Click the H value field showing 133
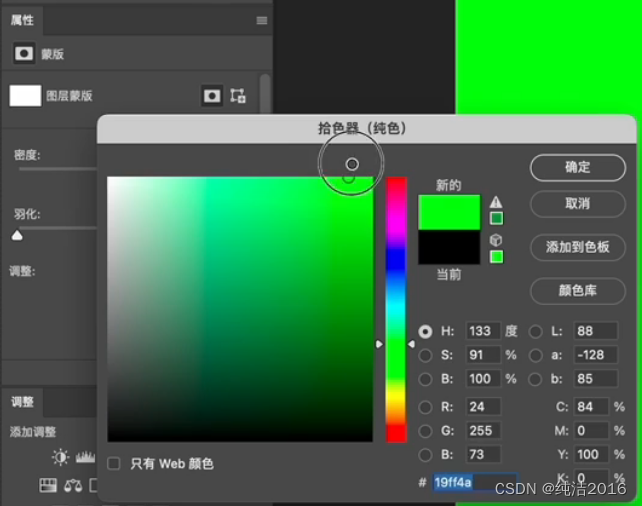This screenshot has width=642, height=506. (483, 331)
